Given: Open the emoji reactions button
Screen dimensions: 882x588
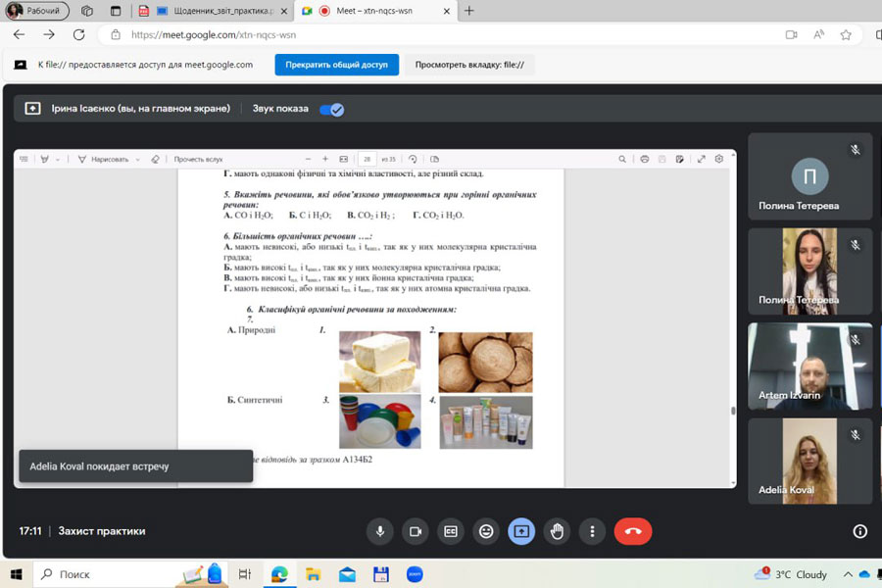Looking at the screenshot, I should [486, 531].
